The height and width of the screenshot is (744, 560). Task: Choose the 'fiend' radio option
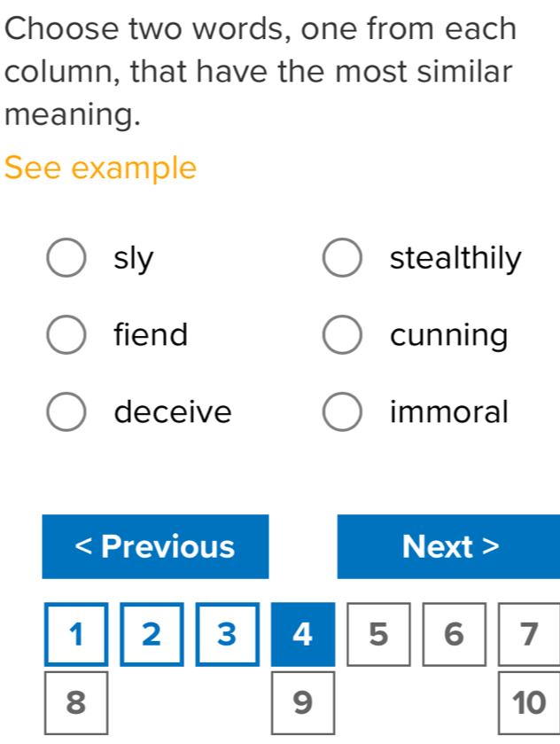point(66,335)
